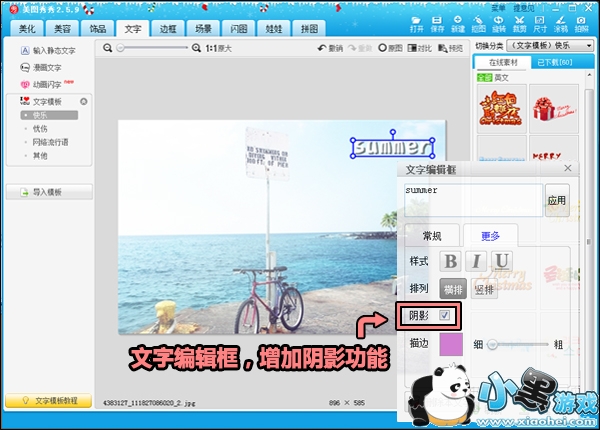The width and height of the screenshot is (600, 430).
Task: Toggle the 阴影 shadow checkbox
Action: click(446, 316)
